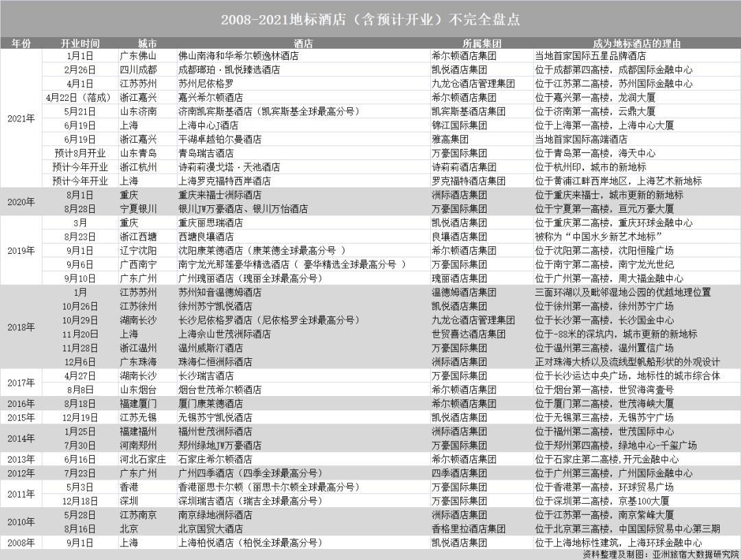Click the '城市' column header
The width and height of the screenshot is (741, 560).
click(148, 43)
